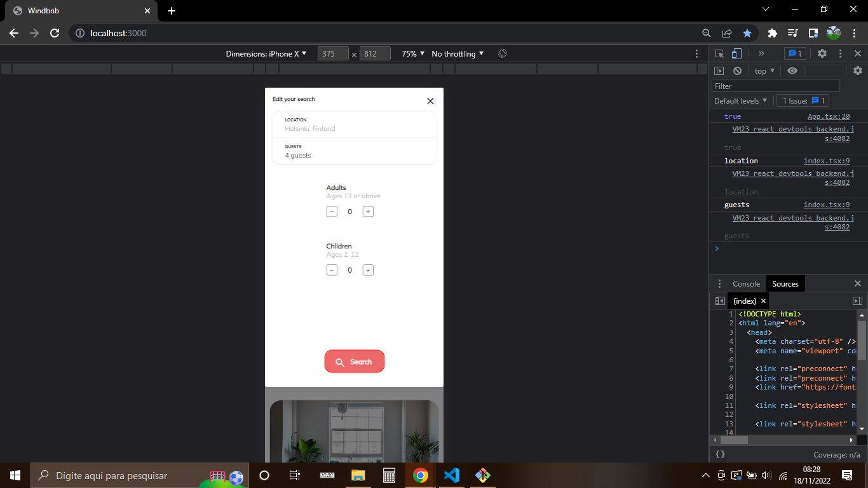Click the console sidebar panel icon
The width and height of the screenshot is (868, 488).
point(719,71)
